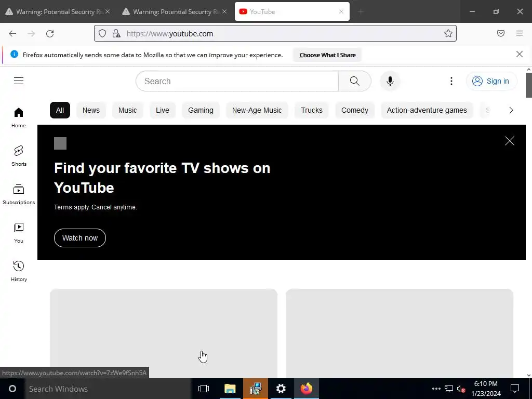Screen dimensions: 532x399
Task: Filter by Gaming chip
Action: [201, 110]
